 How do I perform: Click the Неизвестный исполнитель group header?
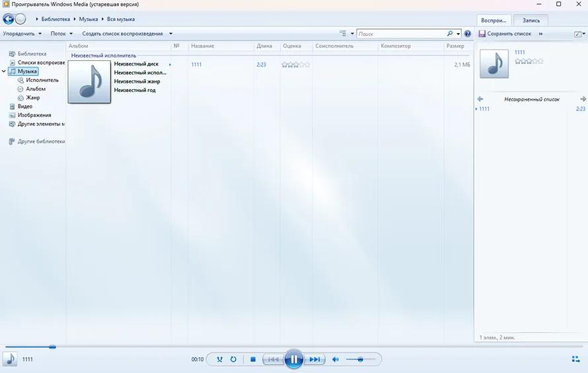[104, 55]
